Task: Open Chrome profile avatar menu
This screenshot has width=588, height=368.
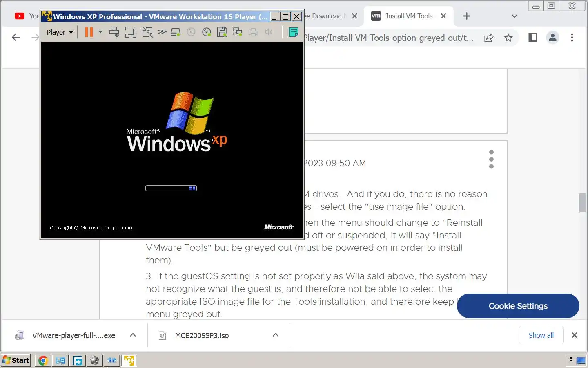Action: click(x=552, y=38)
